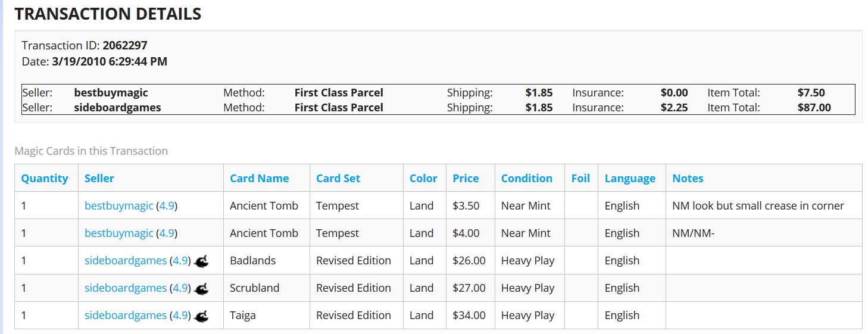Viewport: 868px width, 334px height.
Task: Open sideboardgames seller link in Badlands row
Action: [125, 261]
